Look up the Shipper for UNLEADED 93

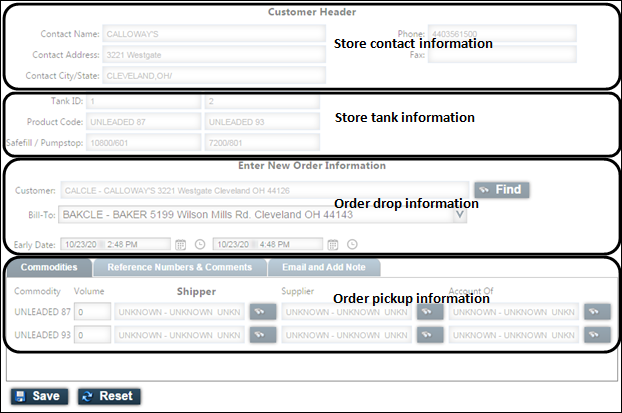(263, 335)
